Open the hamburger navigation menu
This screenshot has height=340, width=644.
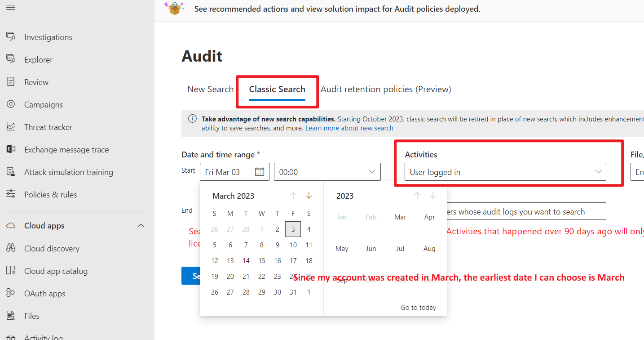point(11,8)
